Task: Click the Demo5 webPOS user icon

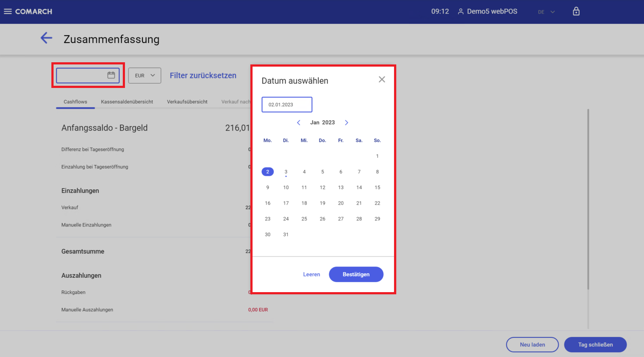Action: pos(460,12)
